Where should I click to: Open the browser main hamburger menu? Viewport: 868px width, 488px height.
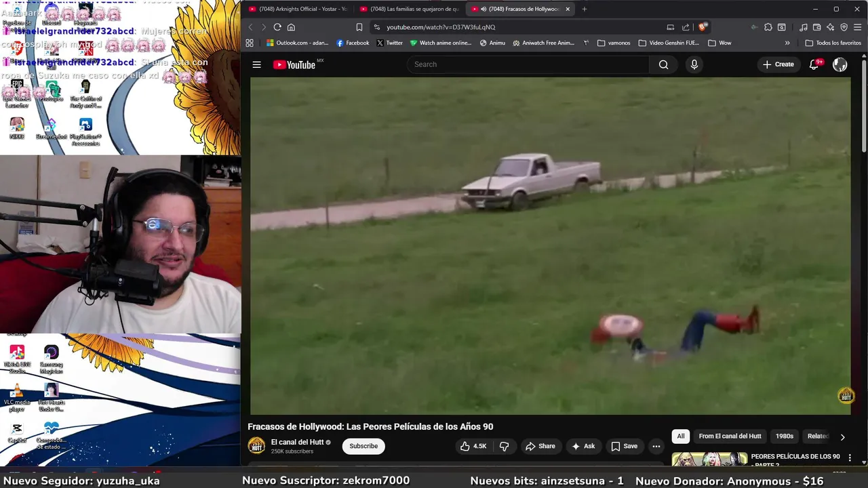(x=858, y=27)
